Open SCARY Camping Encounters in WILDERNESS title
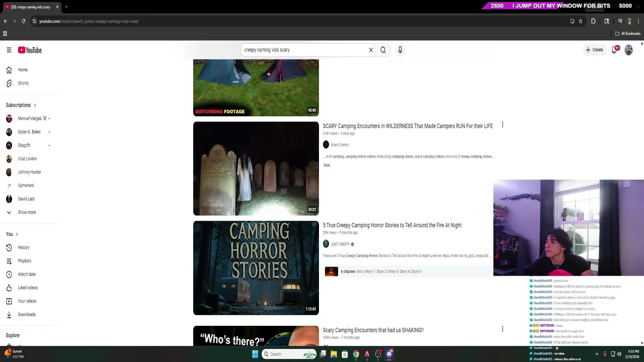Screen dimensions: 644x362 tap(408, 126)
